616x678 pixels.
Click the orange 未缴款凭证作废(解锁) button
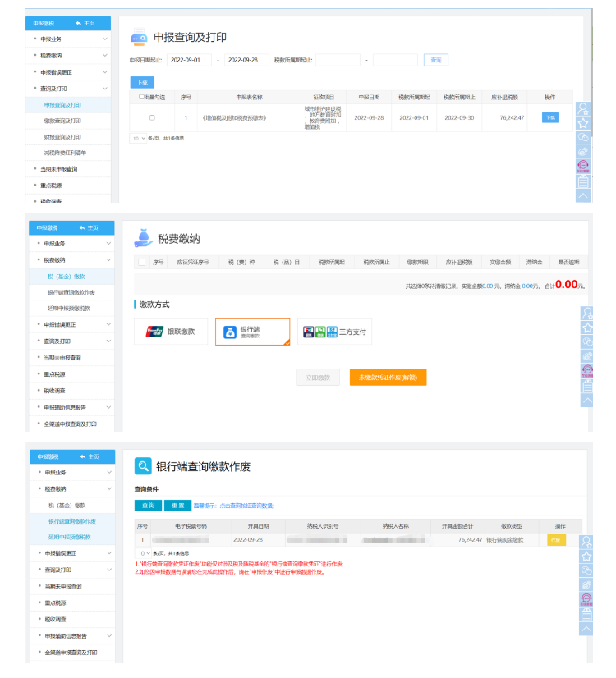pos(388,378)
